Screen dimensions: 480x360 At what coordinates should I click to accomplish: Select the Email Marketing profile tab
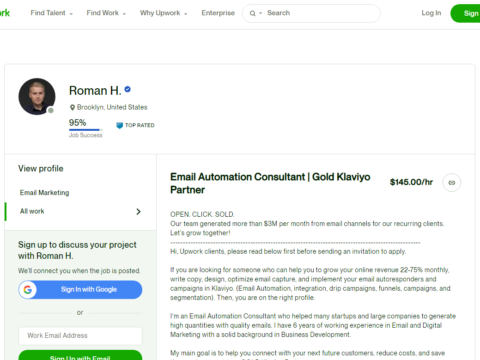[44, 193]
